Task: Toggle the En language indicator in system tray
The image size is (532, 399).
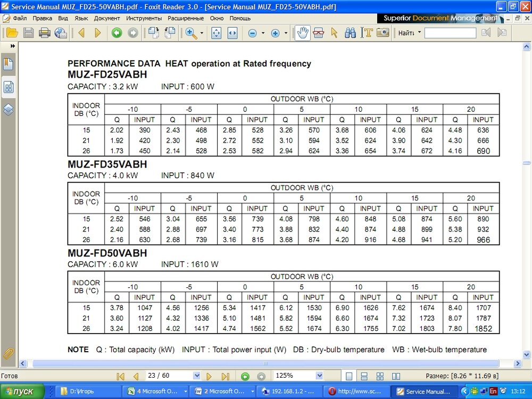Action: (493, 391)
